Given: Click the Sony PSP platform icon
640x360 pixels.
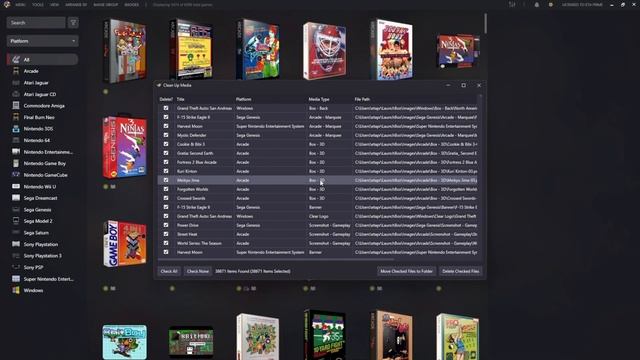Looking at the screenshot, I should 16,267.
